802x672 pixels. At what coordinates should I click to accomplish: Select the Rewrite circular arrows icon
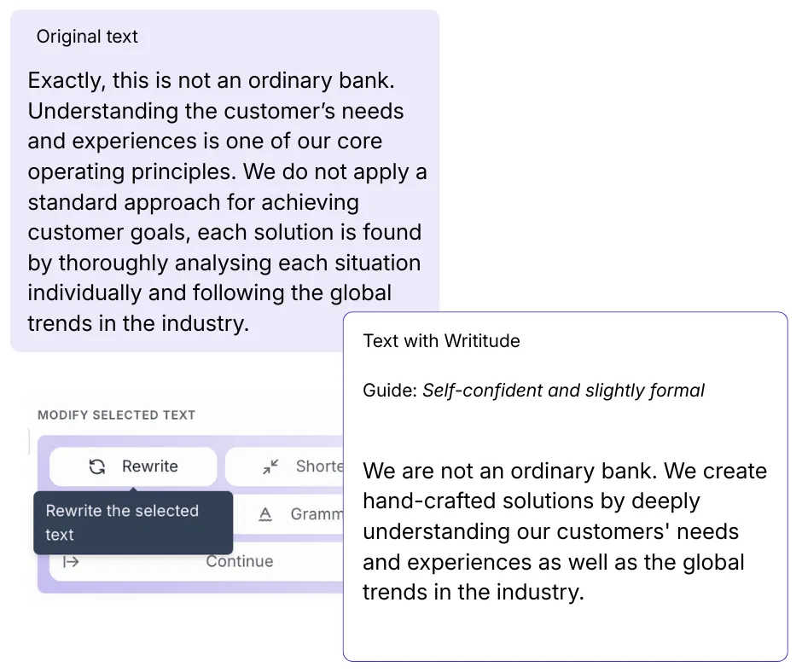tap(96, 466)
